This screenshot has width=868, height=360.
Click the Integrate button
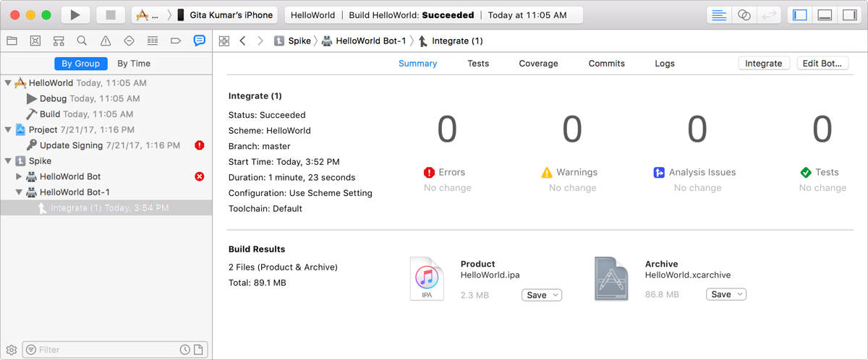click(x=763, y=64)
